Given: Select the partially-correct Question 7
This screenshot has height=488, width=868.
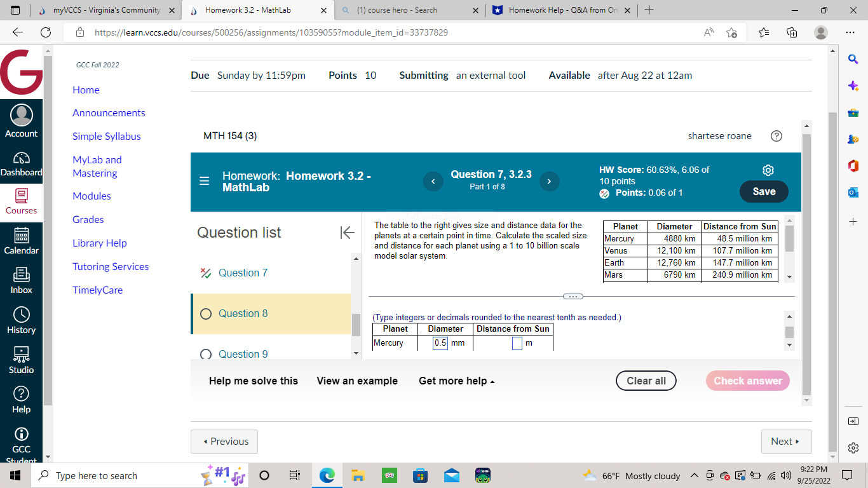Looking at the screenshot, I should [x=242, y=273].
